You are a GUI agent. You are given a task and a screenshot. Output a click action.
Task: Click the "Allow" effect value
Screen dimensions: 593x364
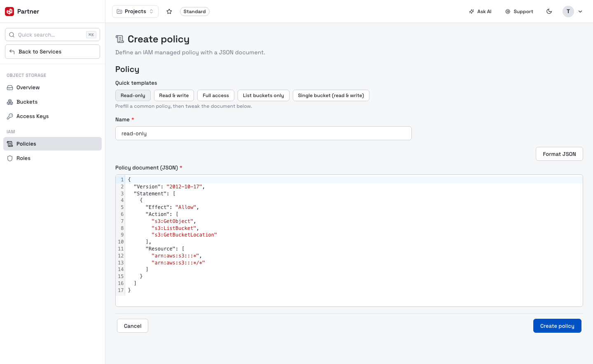pos(186,207)
